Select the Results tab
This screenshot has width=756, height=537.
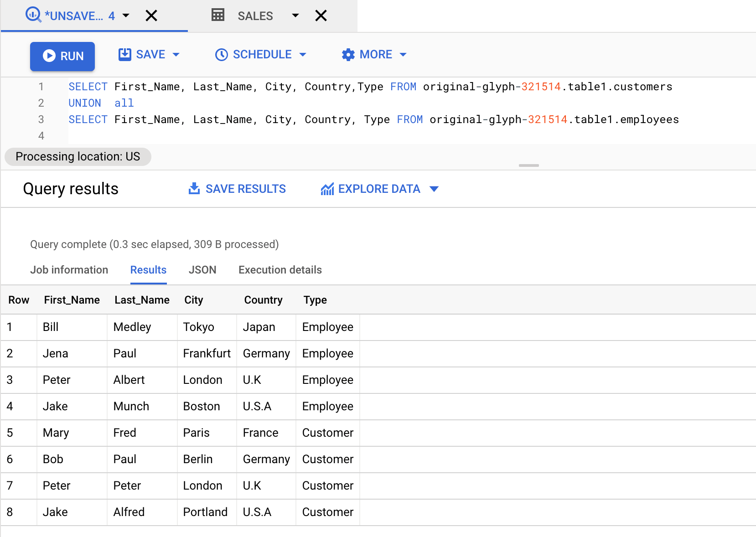pos(148,269)
